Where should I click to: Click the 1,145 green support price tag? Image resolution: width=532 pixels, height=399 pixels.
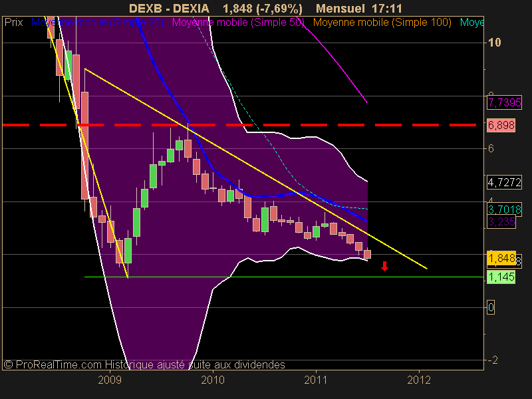click(x=501, y=277)
